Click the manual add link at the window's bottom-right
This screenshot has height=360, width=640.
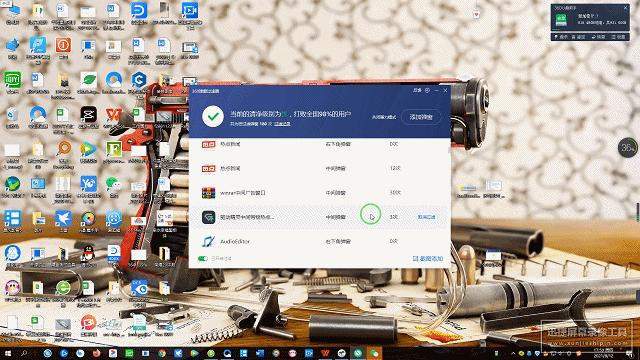pos(428,258)
